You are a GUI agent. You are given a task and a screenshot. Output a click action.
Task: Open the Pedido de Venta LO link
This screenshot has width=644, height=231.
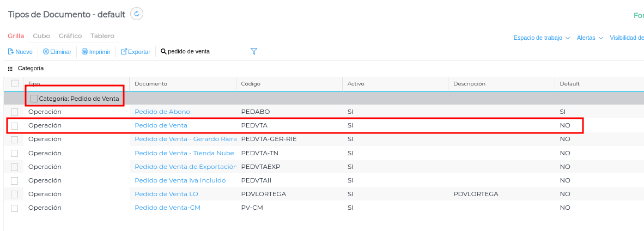(x=166, y=194)
